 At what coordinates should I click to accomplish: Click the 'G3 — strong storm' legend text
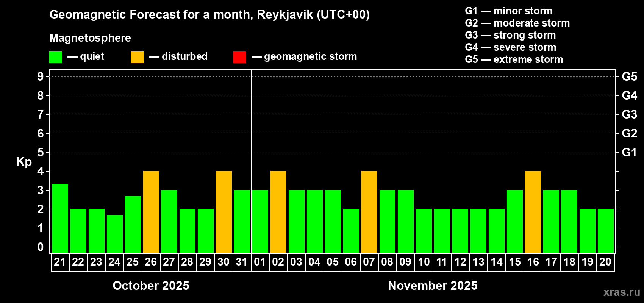pos(511,35)
